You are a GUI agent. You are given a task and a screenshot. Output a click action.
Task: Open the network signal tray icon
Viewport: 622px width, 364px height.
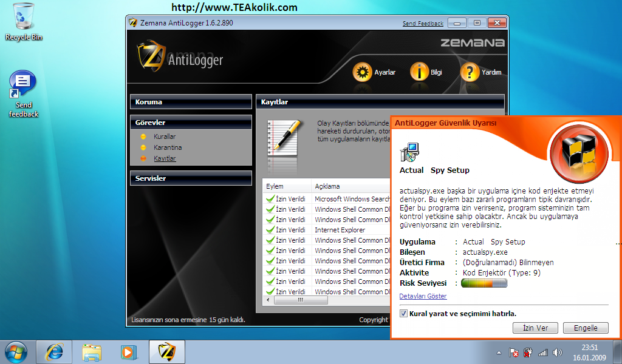542,352
